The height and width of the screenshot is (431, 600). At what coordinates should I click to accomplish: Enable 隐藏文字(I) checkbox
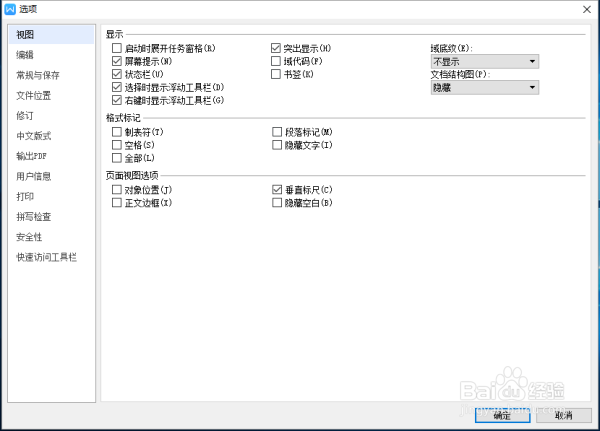[x=277, y=145]
